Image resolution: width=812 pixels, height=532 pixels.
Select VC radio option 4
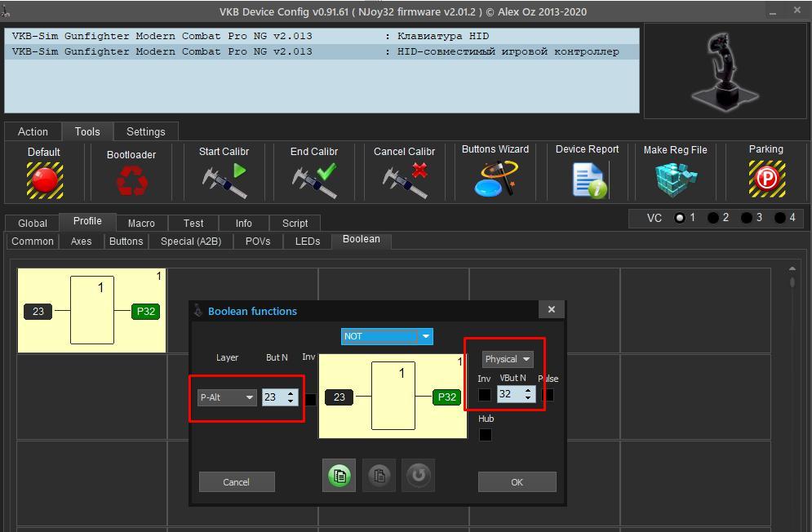779,218
